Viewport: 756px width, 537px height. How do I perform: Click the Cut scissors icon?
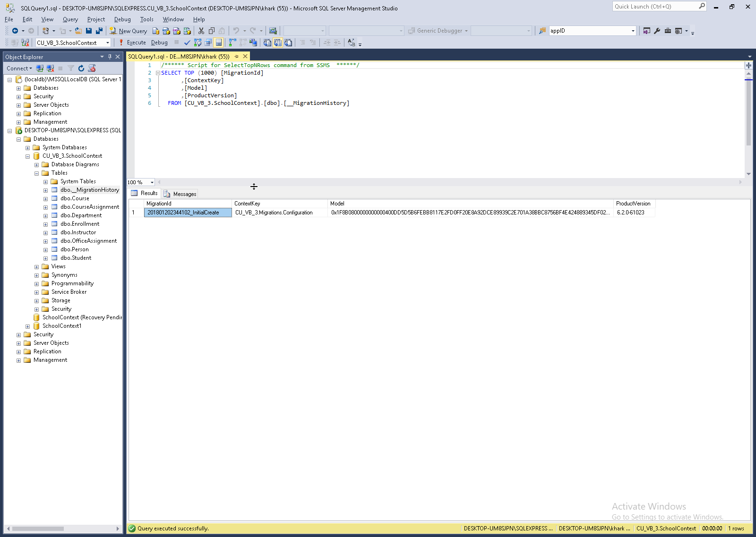(201, 31)
